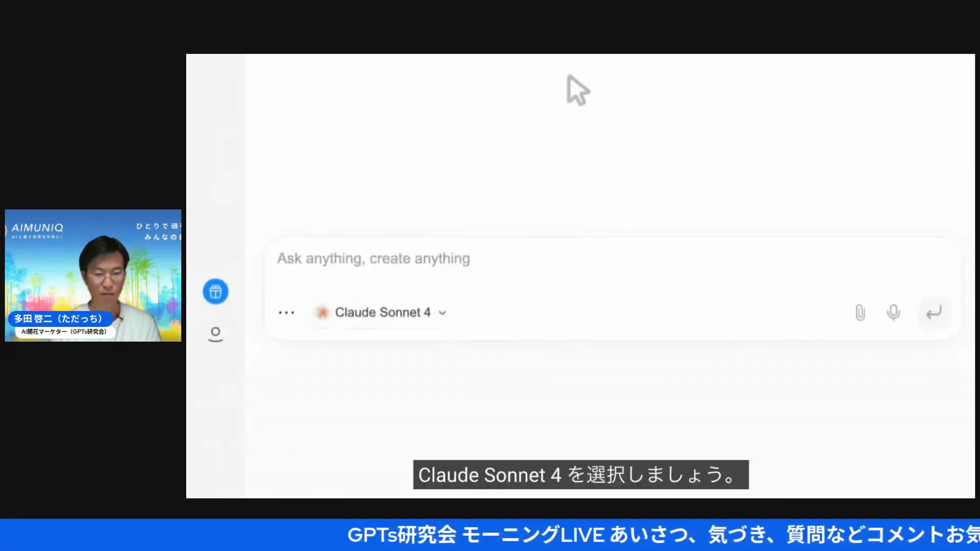Click the scrolling ticker text "GPTs研究会 モーニングLIVE"
980x551 pixels.
click(476, 535)
